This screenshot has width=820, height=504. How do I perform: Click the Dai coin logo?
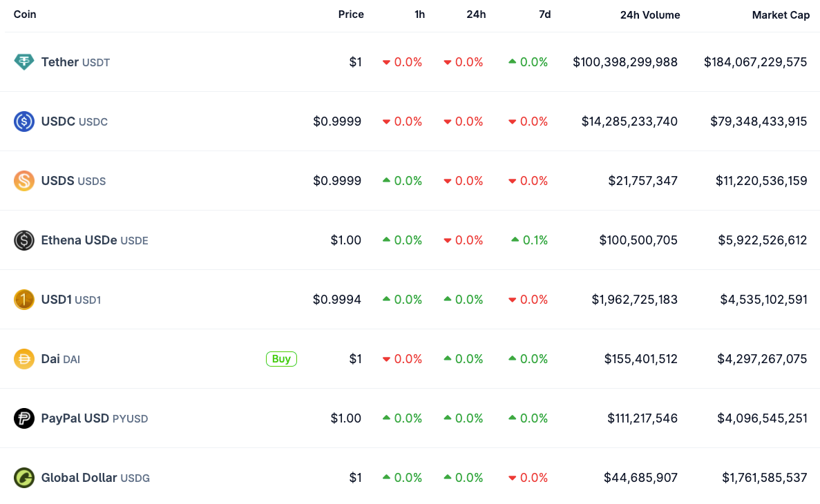click(x=24, y=359)
